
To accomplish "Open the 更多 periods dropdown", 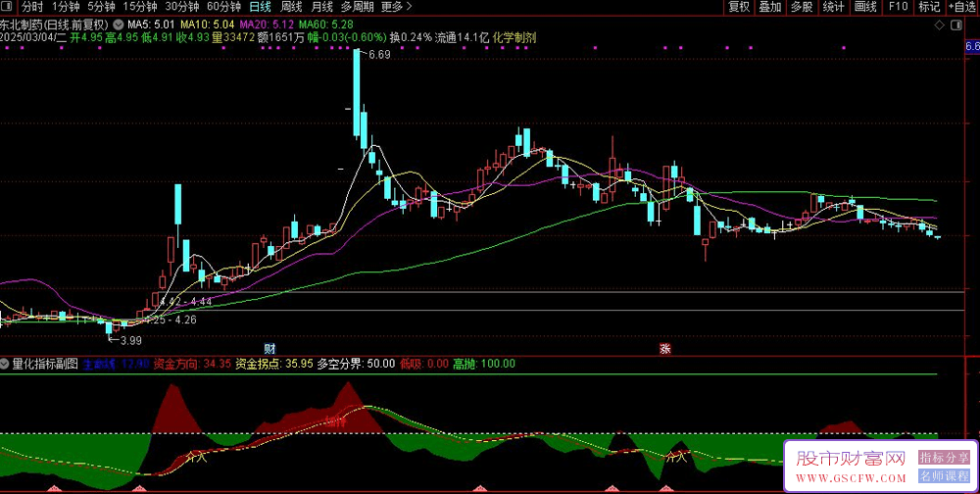I will point(396,7).
